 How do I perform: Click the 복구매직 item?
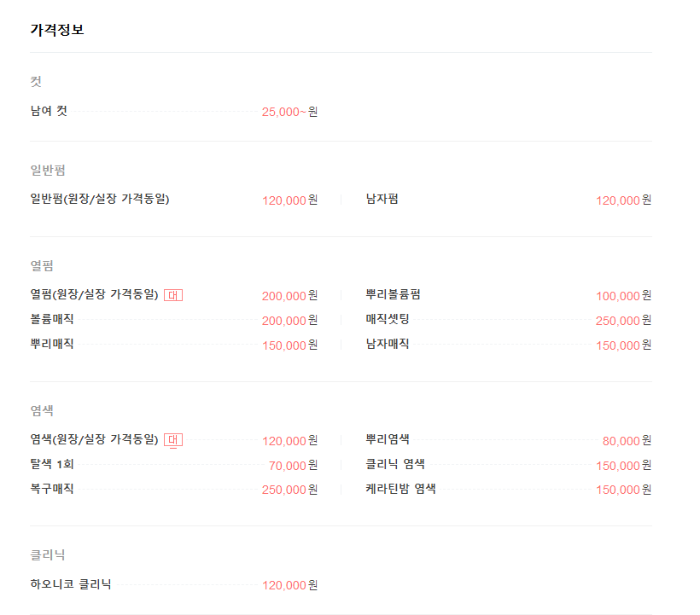click(x=52, y=489)
